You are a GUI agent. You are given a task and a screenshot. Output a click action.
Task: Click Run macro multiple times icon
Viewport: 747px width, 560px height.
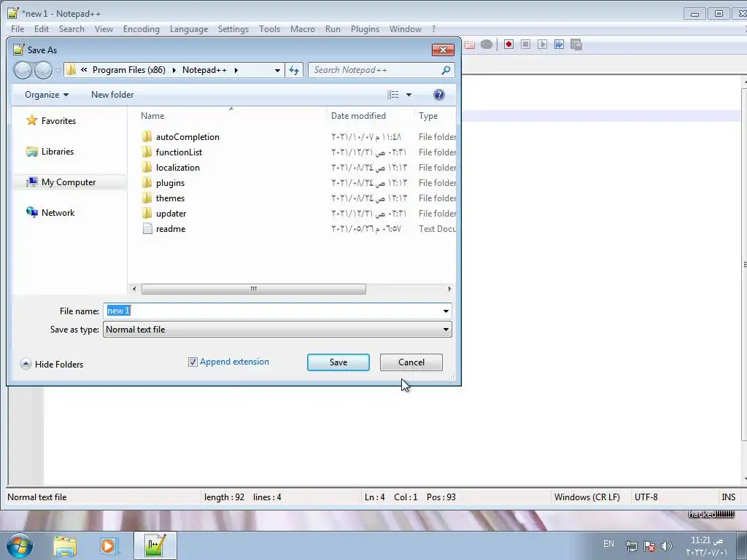tap(559, 44)
